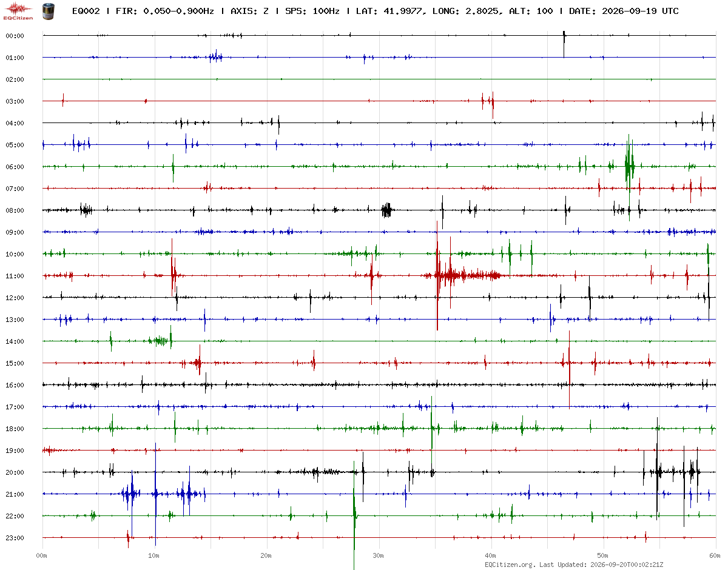This screenshot has height=570, width=728.
Task: Click the 06:00 hour row label
Action: [x=15, y=167]
